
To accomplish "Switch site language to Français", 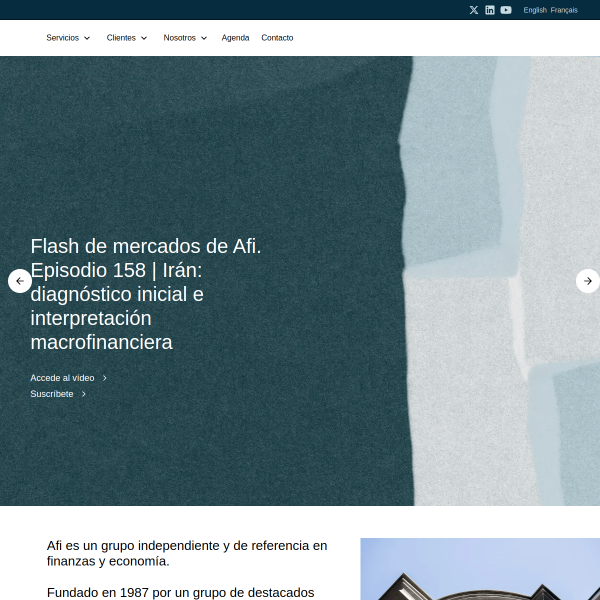I will 564,10.
